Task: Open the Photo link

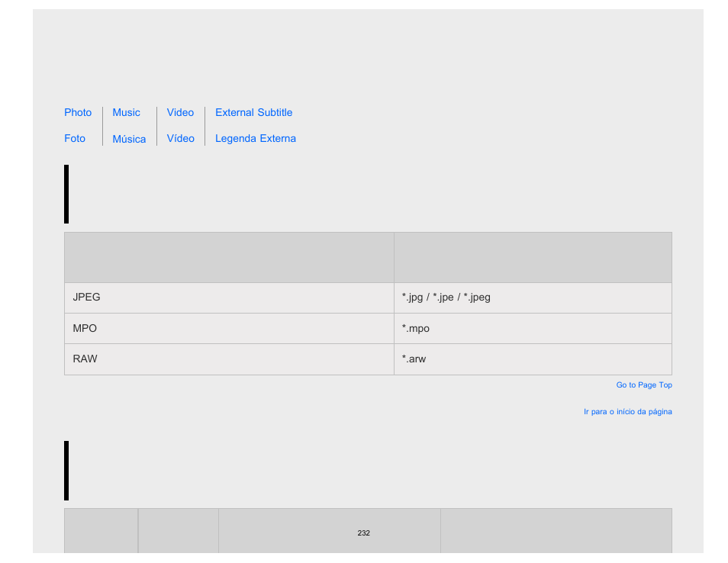Action: [x=78, y=113]
